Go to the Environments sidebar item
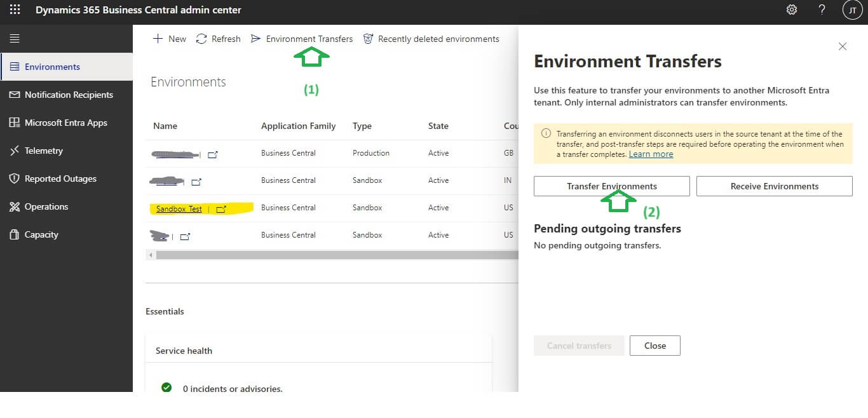The width and height of the screenshot is (868, 418). pyautogui.click(x=66, y=67)
